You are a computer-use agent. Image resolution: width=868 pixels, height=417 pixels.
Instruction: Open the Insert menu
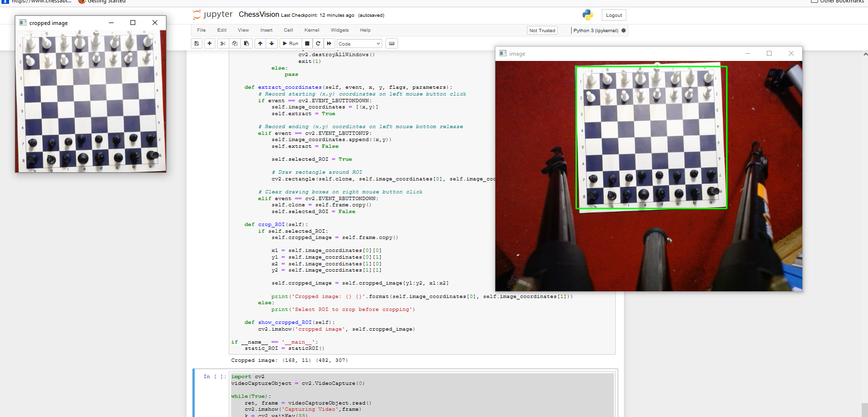tap(266, 30)
